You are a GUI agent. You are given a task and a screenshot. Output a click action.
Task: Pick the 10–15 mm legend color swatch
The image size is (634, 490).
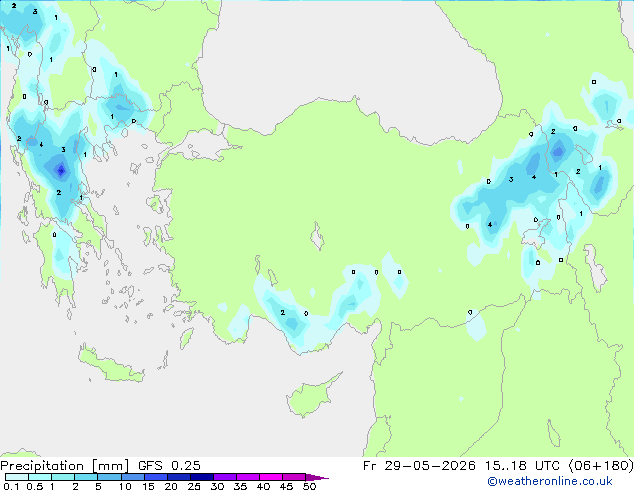coord(133,477)
